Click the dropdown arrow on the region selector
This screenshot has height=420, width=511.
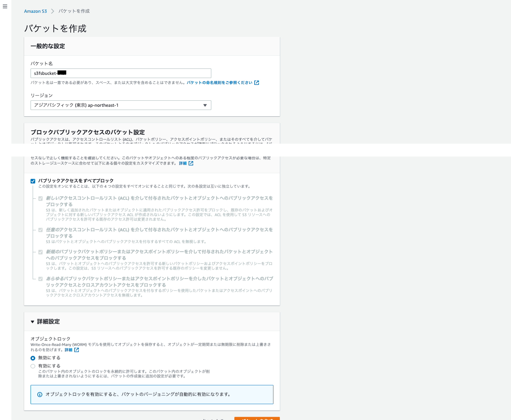pos(205,105)
